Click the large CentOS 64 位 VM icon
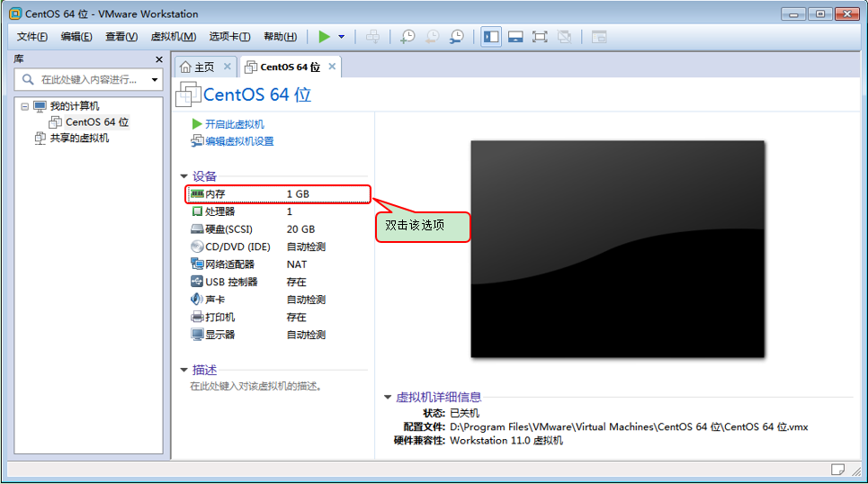The height and width of the screenshot is (484, 868). coord(188,94)
